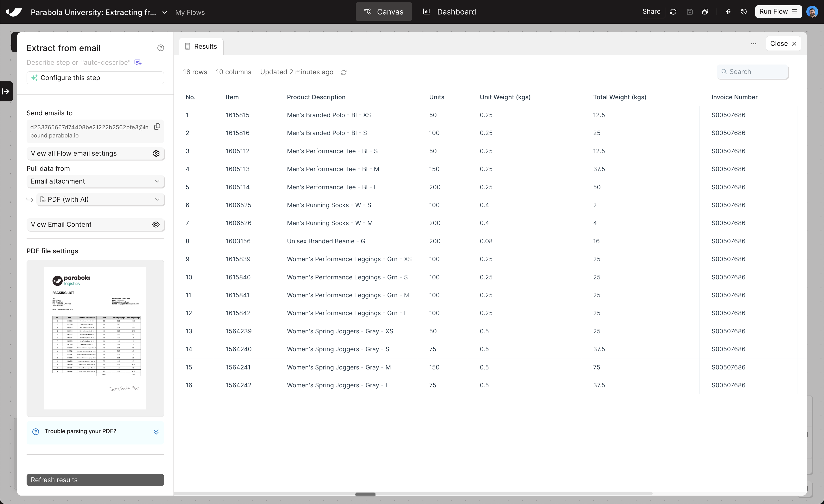824x504 pixels.
Task: Click the save flow disk icon
Action: pos(689,12)
